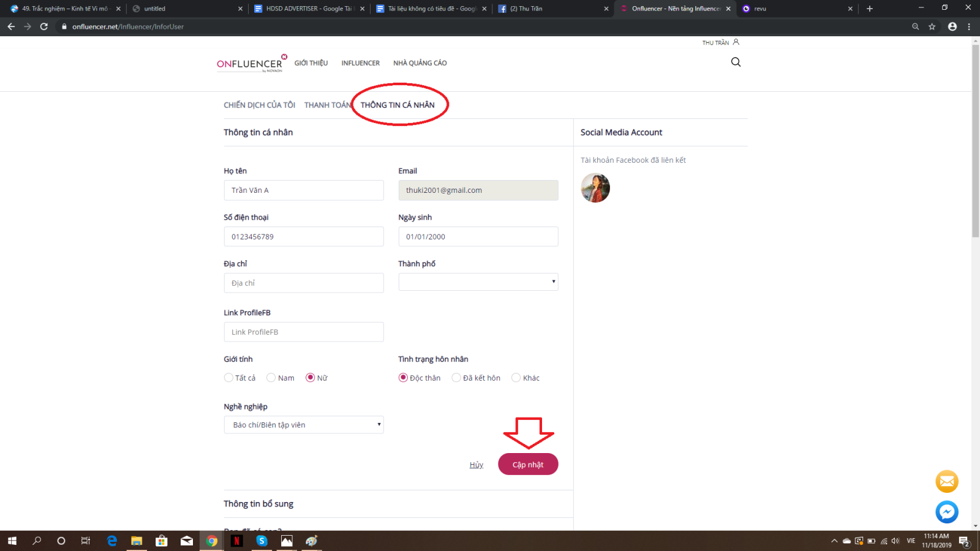Image resolution: width=980 pixels, height=551 pixels.
Task: Close the Onfluencer browser tab
Action: coord(728,9)
